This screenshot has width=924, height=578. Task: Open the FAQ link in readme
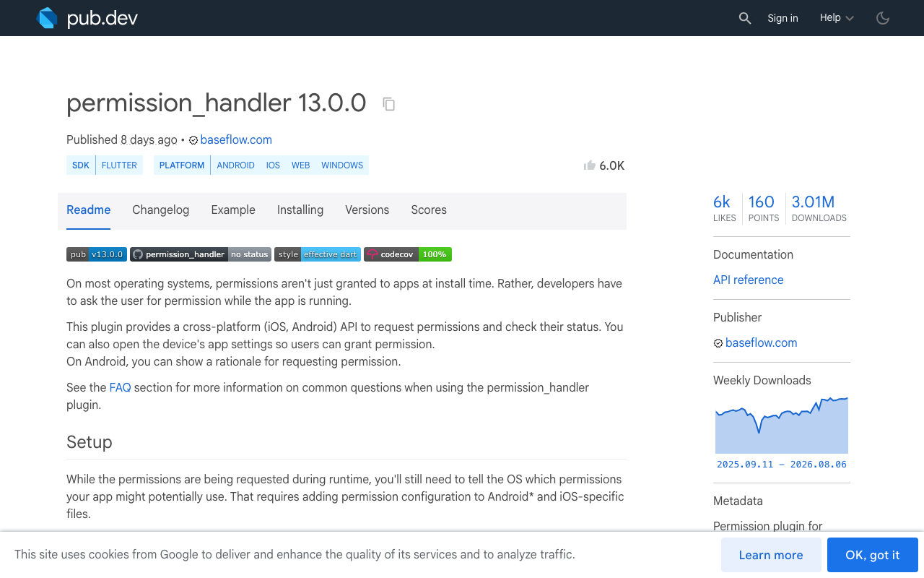120,388
